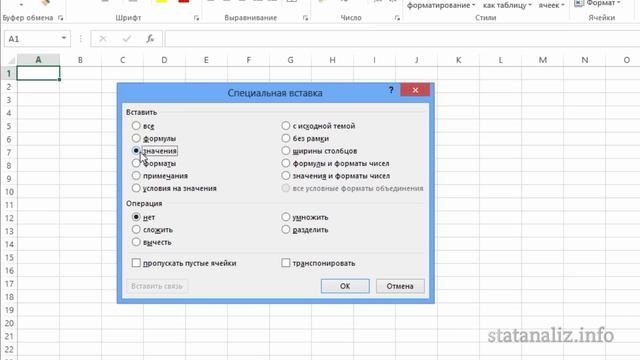Select row 10 header
Image resolution: width=640 pixels, height=360 pixels.
[9, 192]
